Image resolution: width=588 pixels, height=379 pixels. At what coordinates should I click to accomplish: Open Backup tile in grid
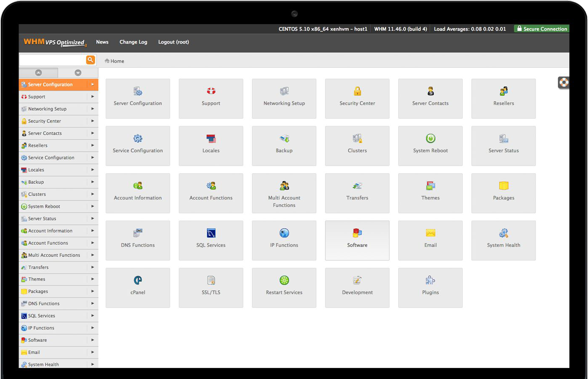[284, 146]
